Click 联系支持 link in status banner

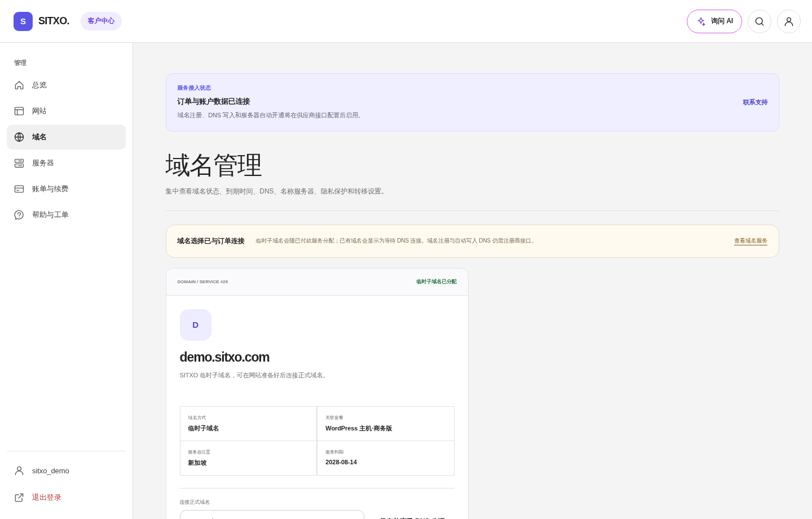pos(755,103)
